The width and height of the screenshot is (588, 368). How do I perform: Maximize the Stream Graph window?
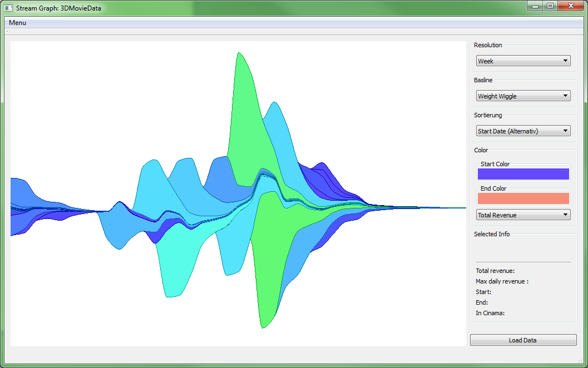[550, 6]
